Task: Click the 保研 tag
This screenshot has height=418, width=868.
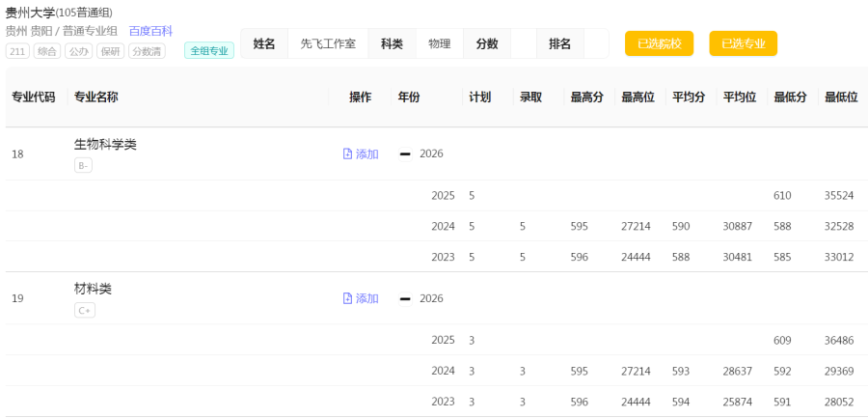Action: [111, 51]
